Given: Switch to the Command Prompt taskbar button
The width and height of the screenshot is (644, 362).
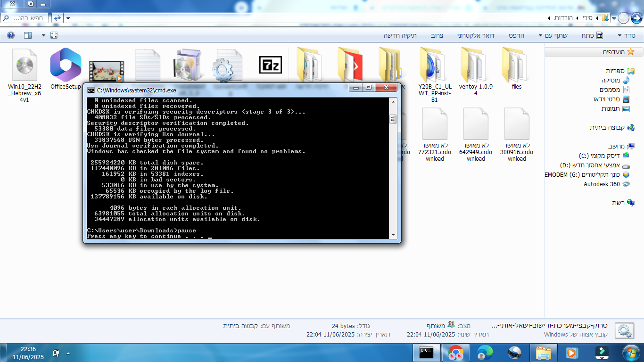Looking at the screenshot, I should coord(426,352).
